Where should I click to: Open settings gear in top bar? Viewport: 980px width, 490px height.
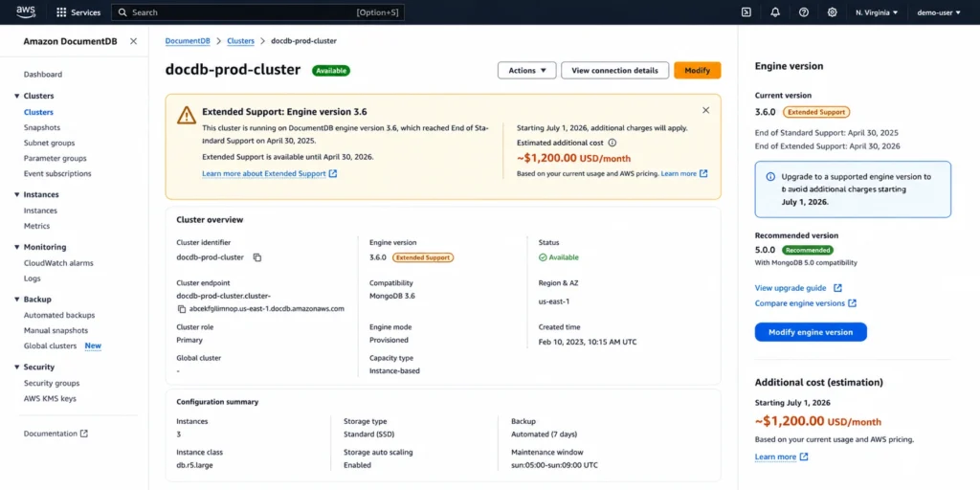coord(832,12)
